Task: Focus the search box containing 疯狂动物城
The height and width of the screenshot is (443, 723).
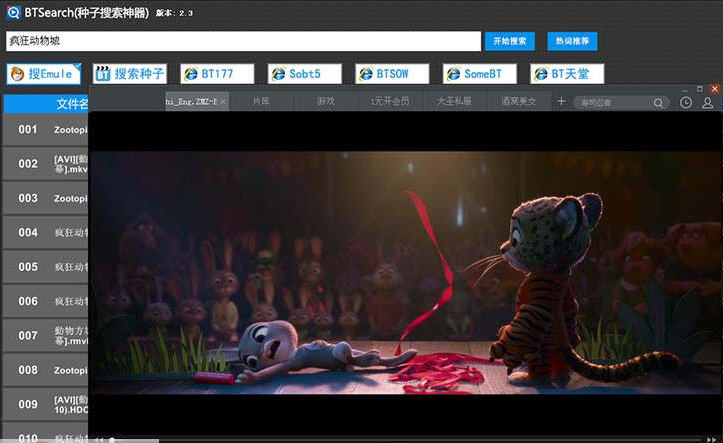Action: coord(243,41)
